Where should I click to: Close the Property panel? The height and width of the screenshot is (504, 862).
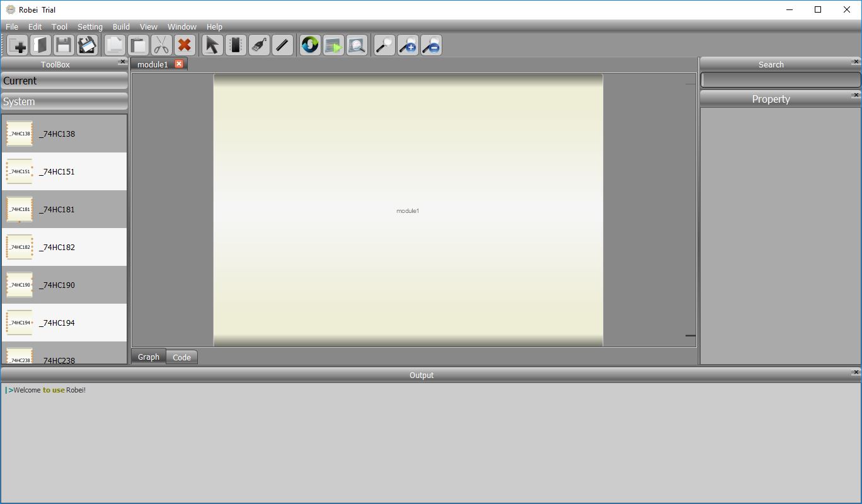[856, 95]
